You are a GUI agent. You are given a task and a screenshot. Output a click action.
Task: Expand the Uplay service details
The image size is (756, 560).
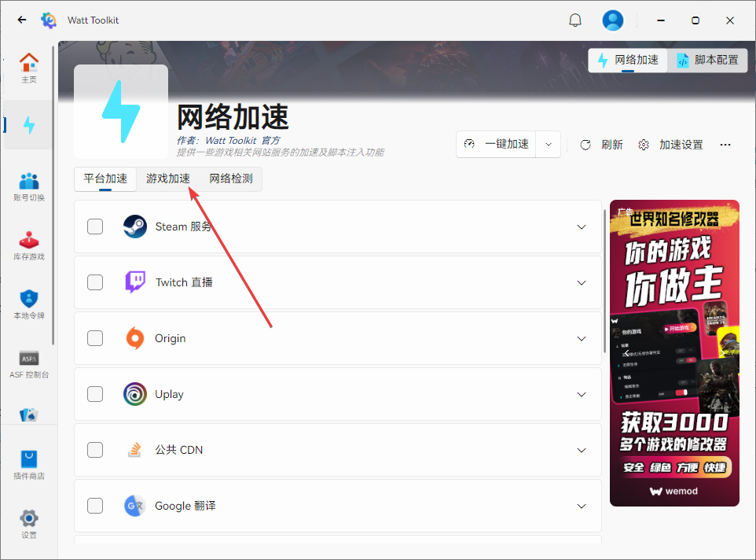[x=581, y=394]
